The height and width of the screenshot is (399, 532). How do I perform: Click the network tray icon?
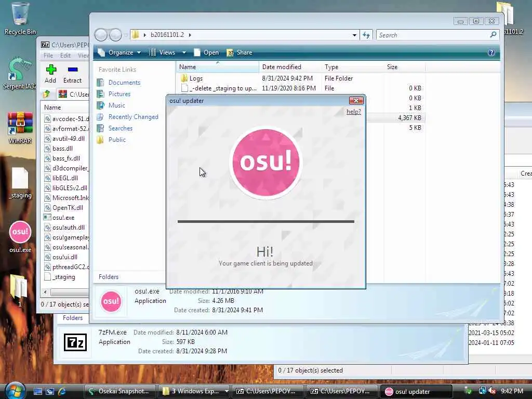482,391
